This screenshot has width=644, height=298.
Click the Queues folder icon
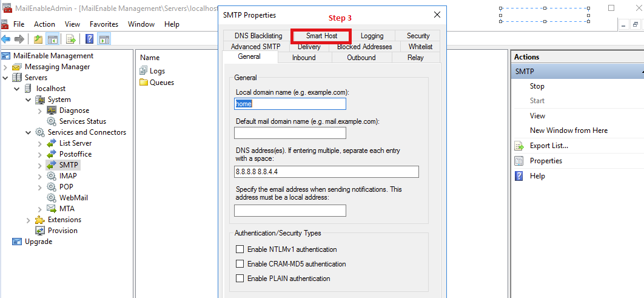click(143, 82)
